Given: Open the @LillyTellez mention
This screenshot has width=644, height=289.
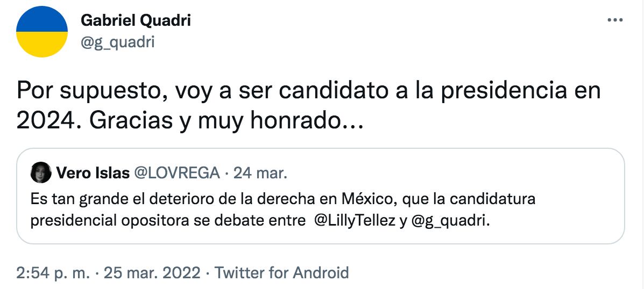Looking at the screenshot, I should [x=354, y=221].
